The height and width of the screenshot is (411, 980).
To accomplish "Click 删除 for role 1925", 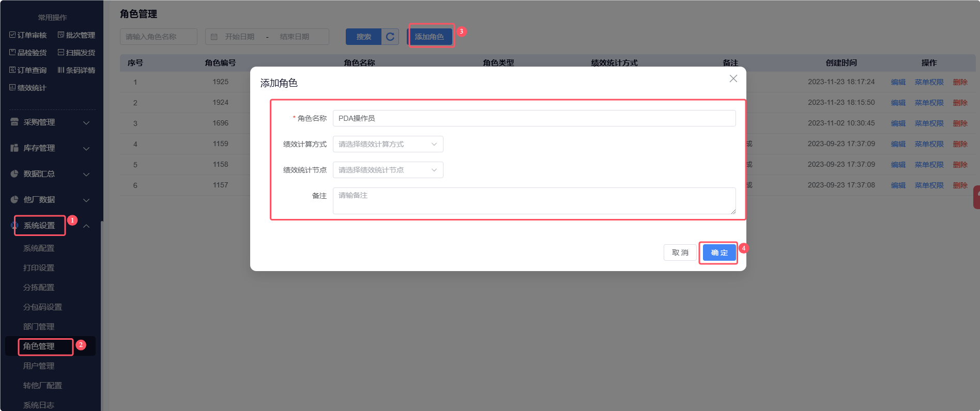I will [x=960, y=82].
